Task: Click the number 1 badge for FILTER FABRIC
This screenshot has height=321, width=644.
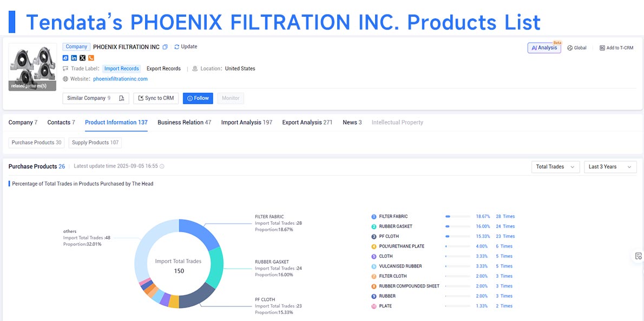Action: coord(374,217)
